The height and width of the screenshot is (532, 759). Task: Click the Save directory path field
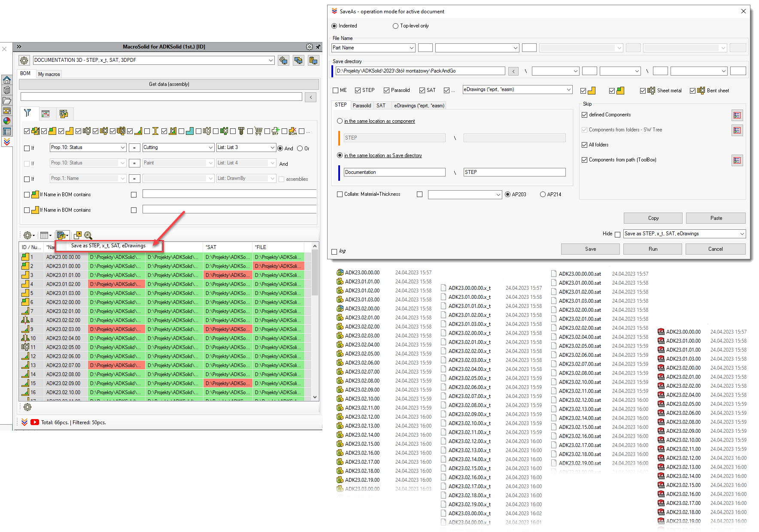(420, 71)
